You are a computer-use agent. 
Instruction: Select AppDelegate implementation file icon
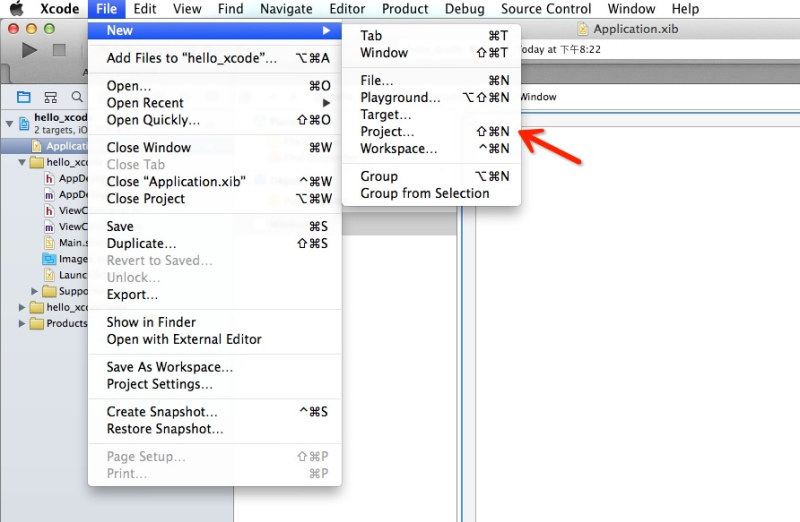click(x=49, y=194)
